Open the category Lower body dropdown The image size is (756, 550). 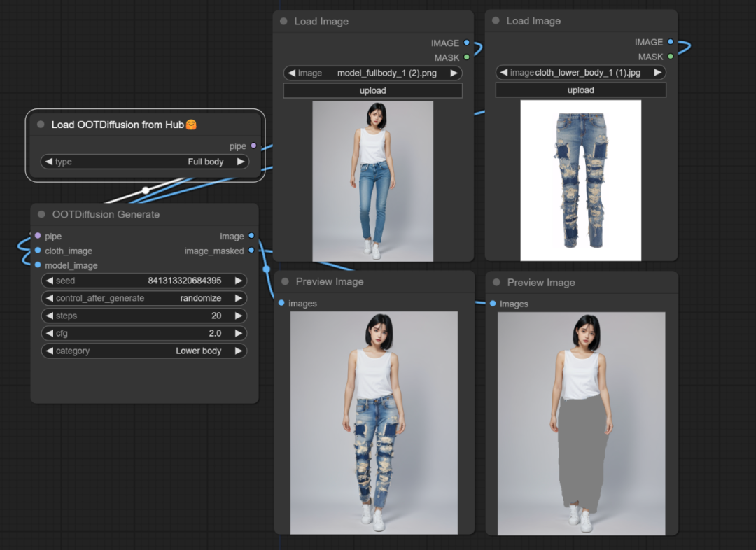(144, 351)
